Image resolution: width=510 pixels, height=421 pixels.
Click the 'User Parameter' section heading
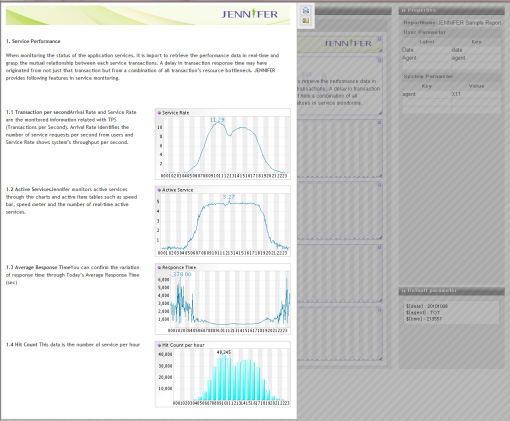click(424, 32)
